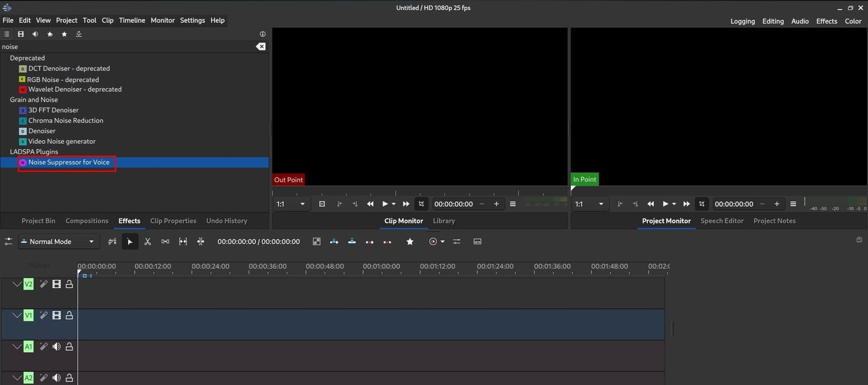Click the Denoiser effect under Grain and Noise
The height and width of the screenshot is (385, 868).
42,131
